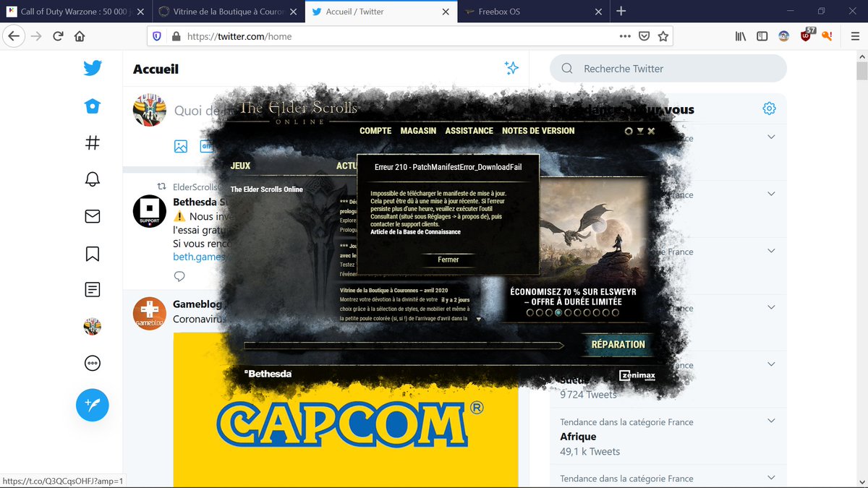This screenshot has width=868, height=488.
Task: Toggle Firefox sidebar icon
Action: 762,36
